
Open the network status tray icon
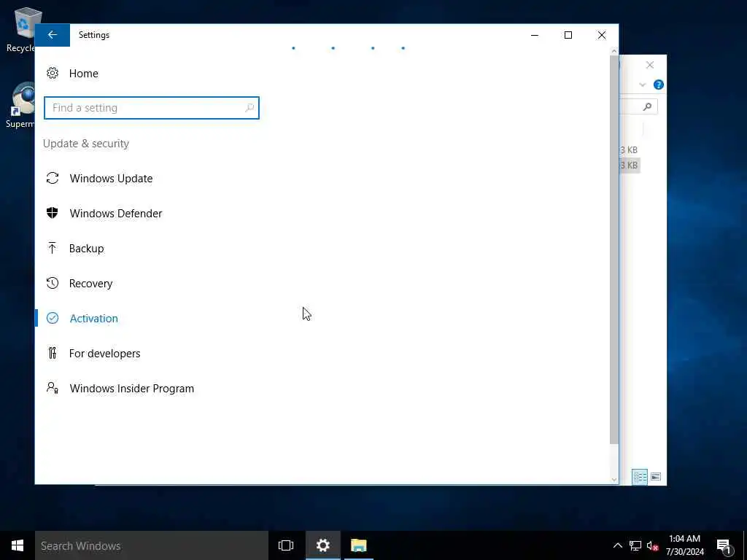pyautogui.click(x=635, y=545)
